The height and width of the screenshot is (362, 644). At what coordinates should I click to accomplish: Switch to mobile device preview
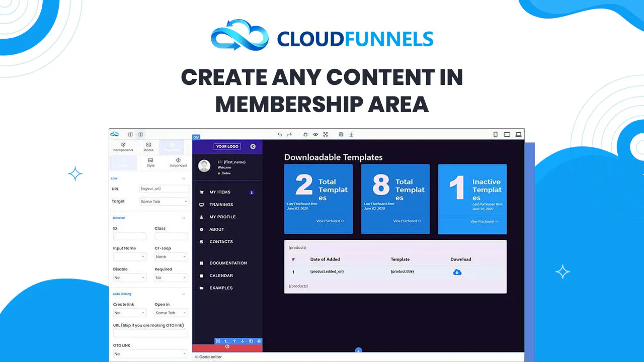(x=495, y=134)
